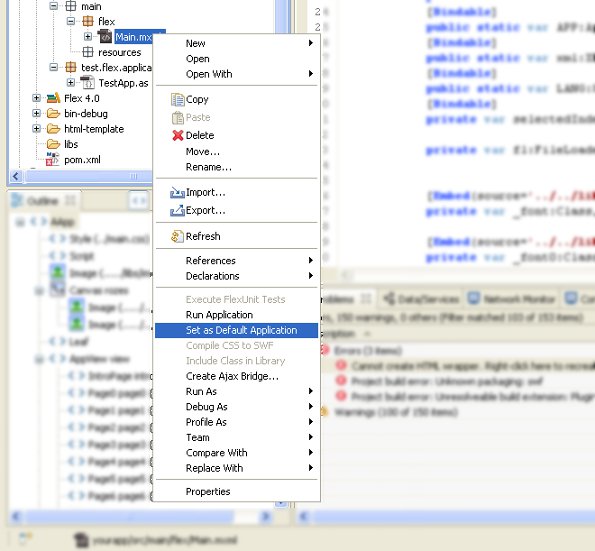Click the flex package icon
Screen dimensions: 595x551
pyautogui.click(x=88, y=21)
